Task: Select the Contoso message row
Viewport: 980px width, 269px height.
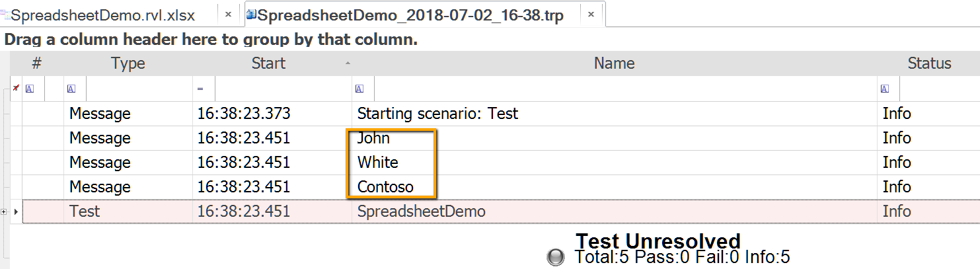Action: (385, 187)
